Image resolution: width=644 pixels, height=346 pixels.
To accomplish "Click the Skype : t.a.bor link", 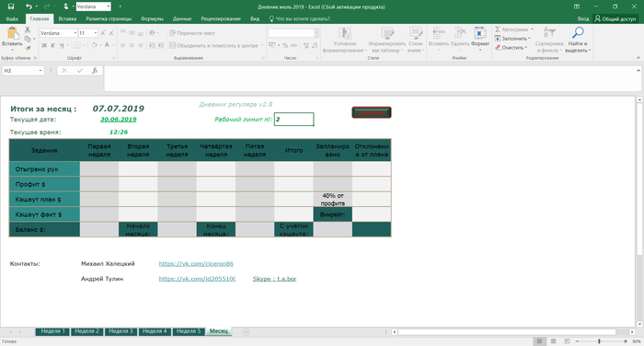I will point(274,279).
